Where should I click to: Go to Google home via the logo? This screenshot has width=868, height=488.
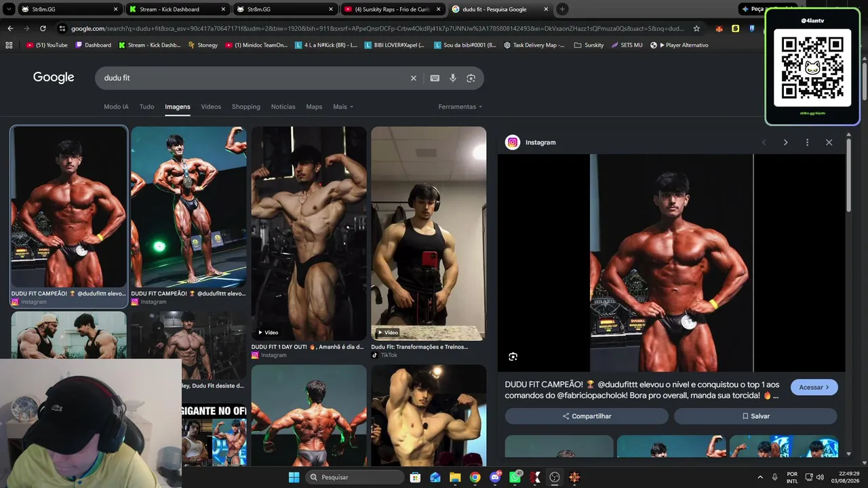click(54, 77)
